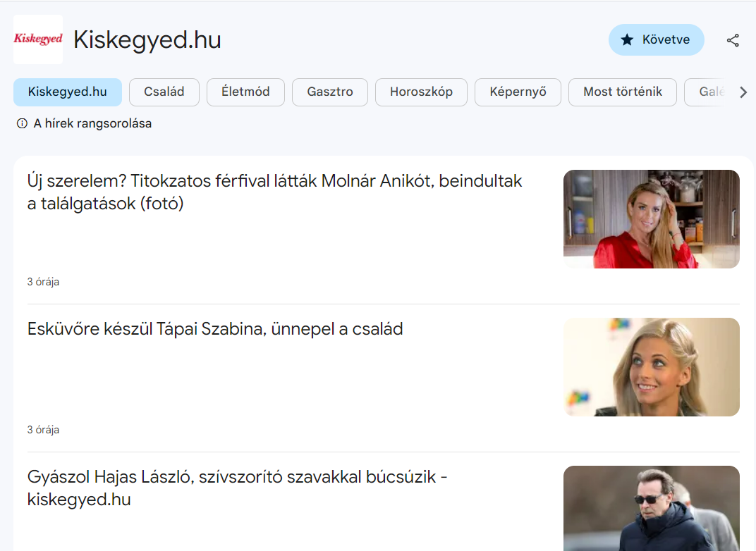Click the Kiskegyed logo icon
This screenshot has height=551, width=756.
click(38, 39)
